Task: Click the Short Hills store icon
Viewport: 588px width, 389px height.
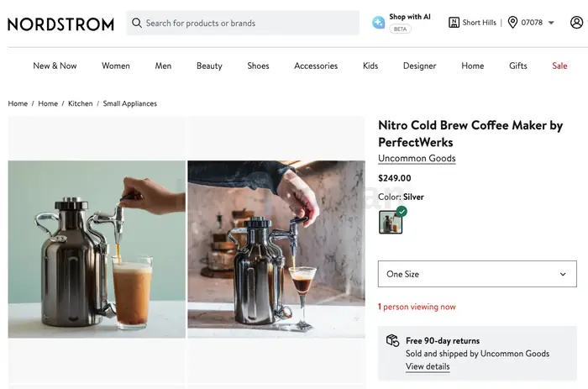Action: [x=454, y=23]
